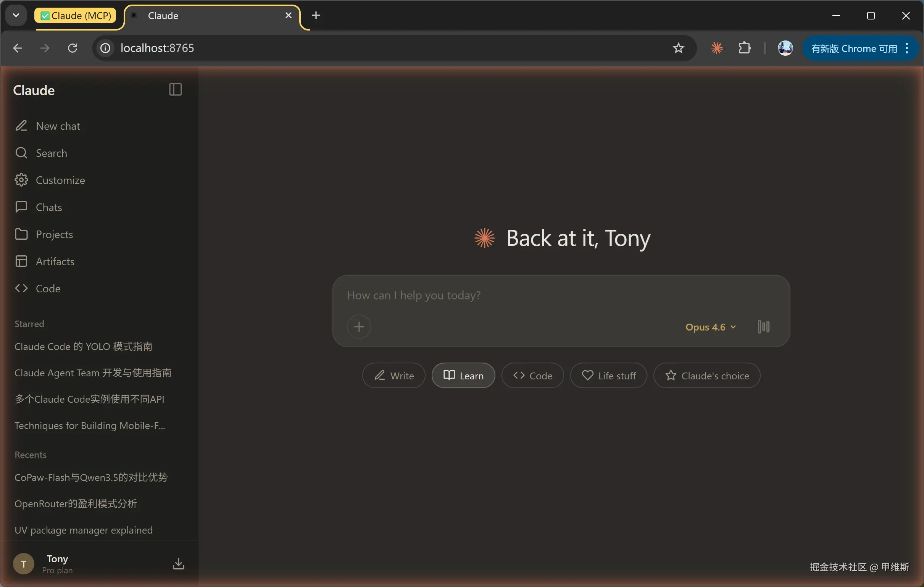Select the Learn suggestion chip
924x587 pixels.
click(x=463, y=375)
